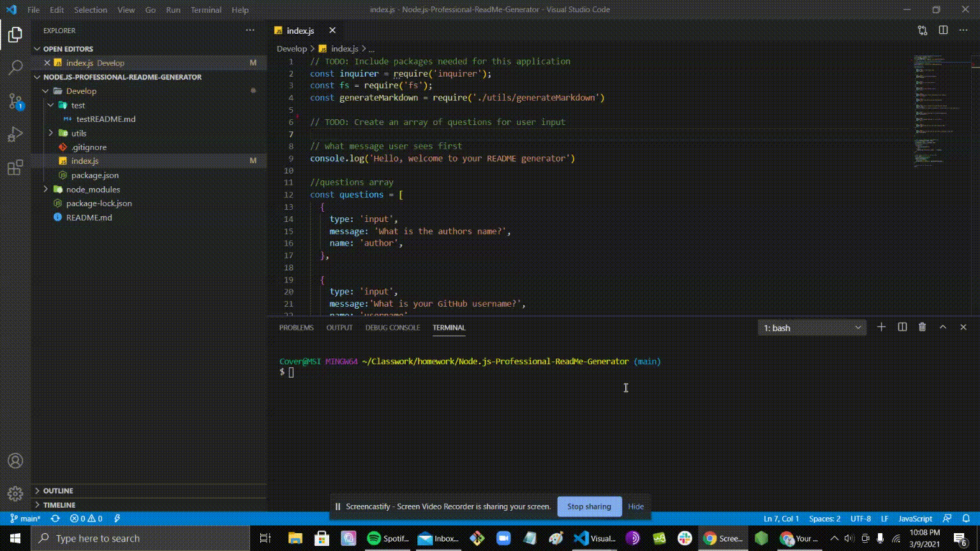
Task: Open testREADME.md file
Action: 106,119
